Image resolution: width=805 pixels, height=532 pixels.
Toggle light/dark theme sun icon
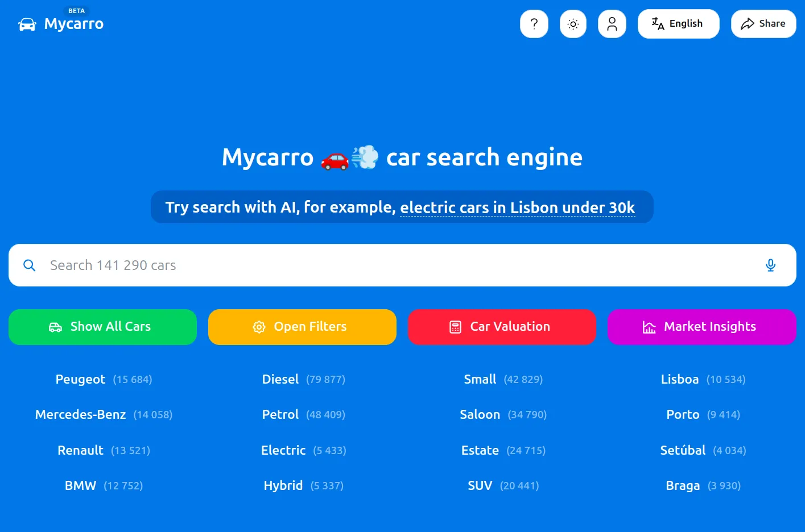point(573,24)
